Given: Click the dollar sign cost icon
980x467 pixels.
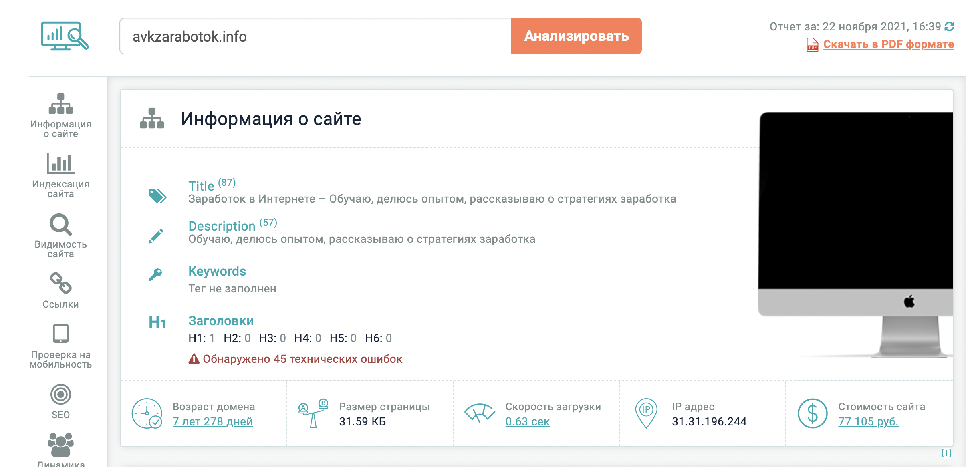Looking at the screenshot, I should click(812, 413).
